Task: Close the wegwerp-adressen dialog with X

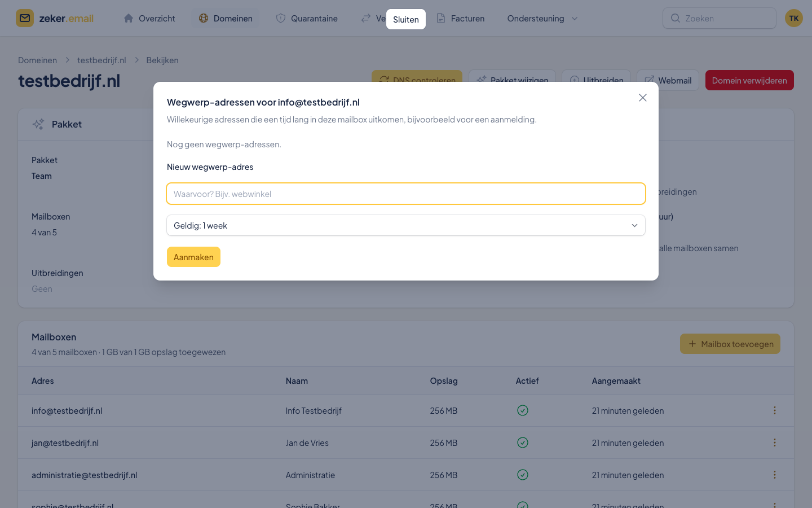Action: click(x=642, y=98)
